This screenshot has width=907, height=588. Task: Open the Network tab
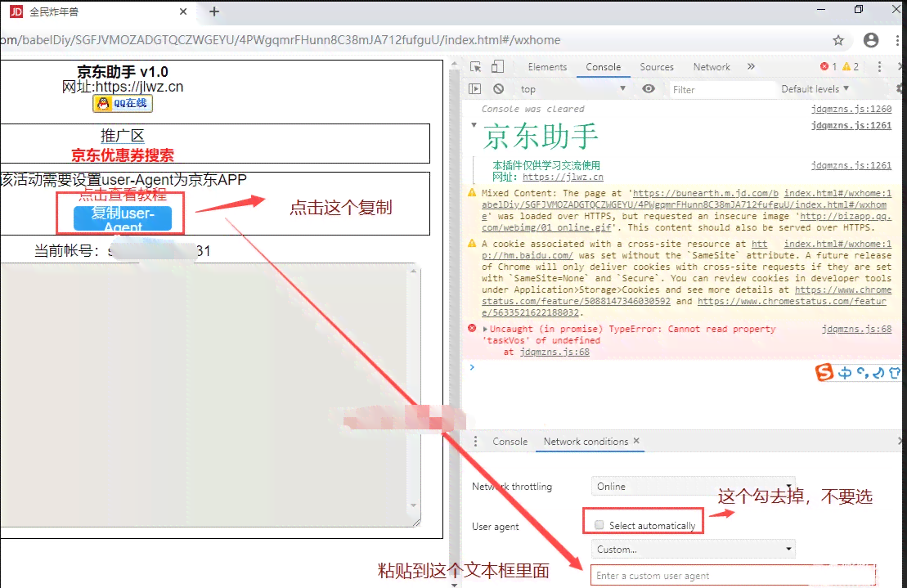pyautogui.click(x=712, y=67)
